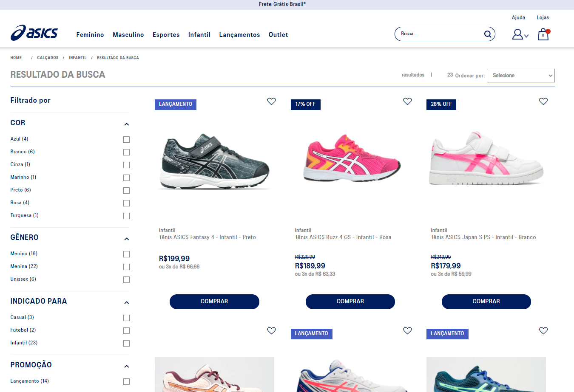574x392 pixels.
Task: Check the Branco color filter
Action: (x=126, y=152)
